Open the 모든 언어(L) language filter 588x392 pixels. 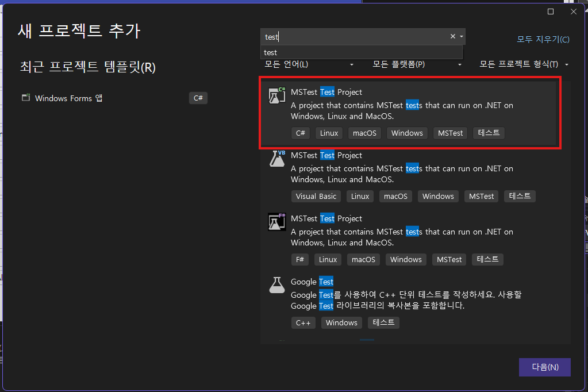click(309, 64)
